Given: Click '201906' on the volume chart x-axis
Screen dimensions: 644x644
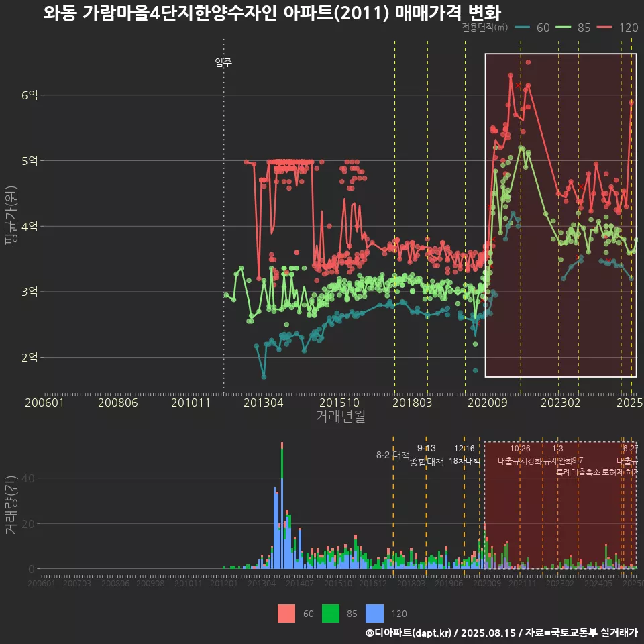Looking at the screenshot, I should pyautogui.click(x=449, y=583).
